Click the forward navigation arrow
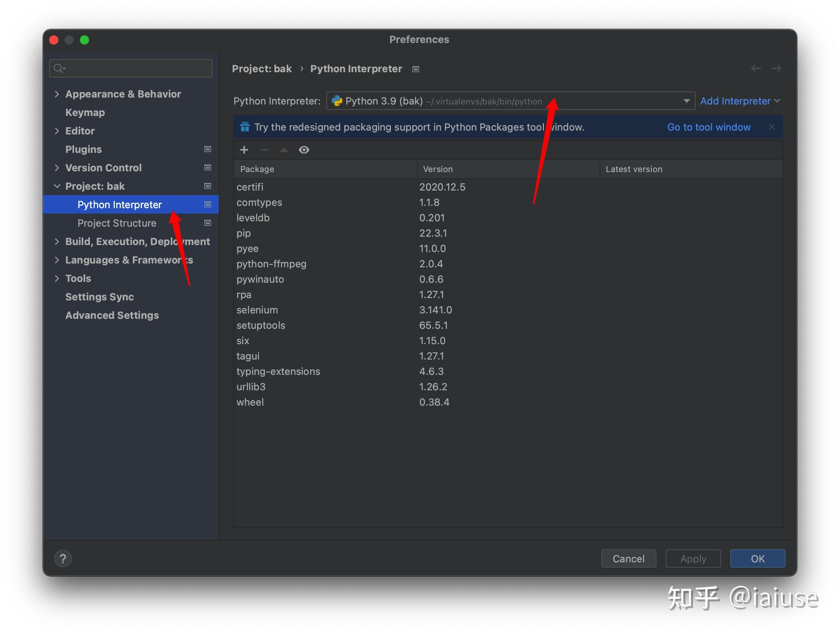The image size is (840, 633). point(776,68)
